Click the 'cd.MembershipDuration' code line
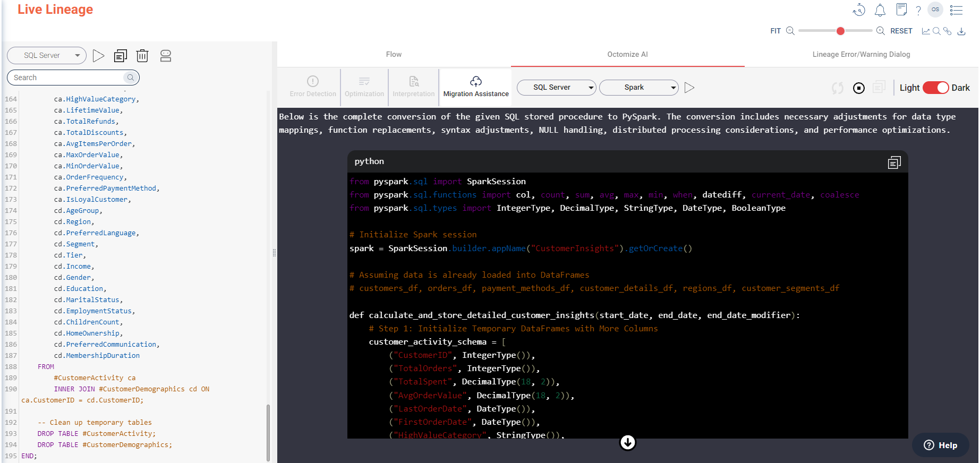Screen dimensions: 980x463 97,355
